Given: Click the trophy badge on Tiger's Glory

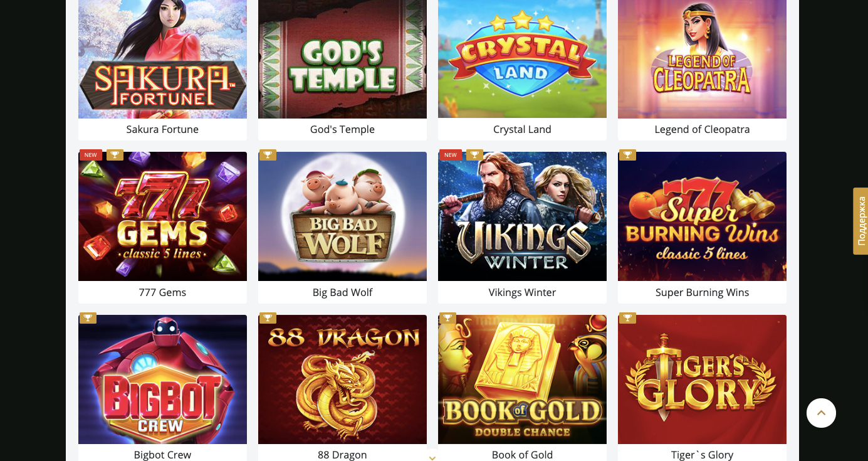Looking at the screenshot, I should coord(627,318).
